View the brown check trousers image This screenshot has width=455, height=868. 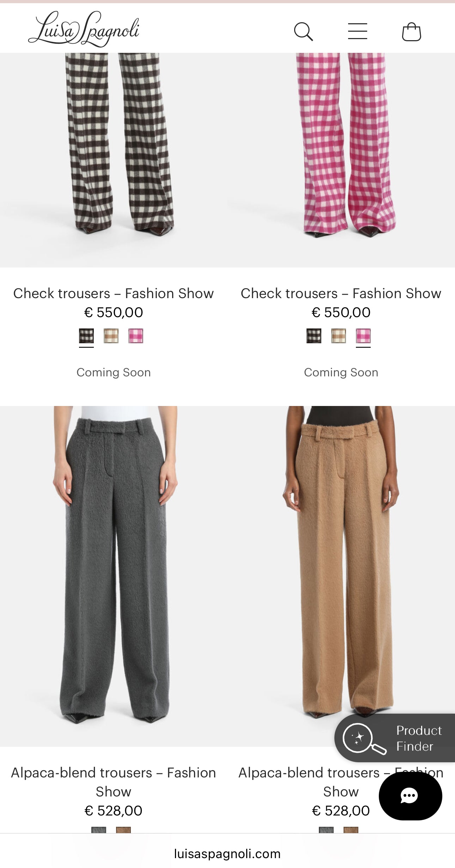pos(114,160)
